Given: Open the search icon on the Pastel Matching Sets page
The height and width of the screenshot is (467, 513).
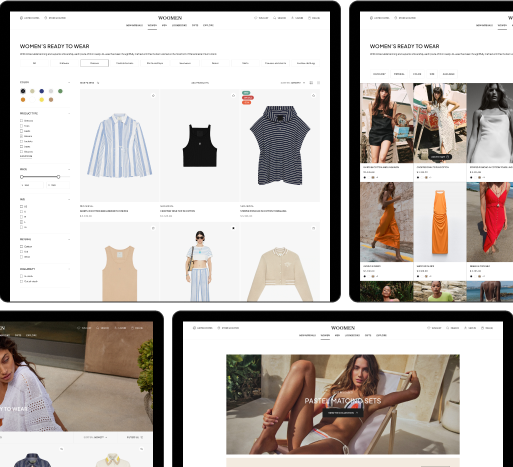Looking at the screenshot, I should (x=448, y=328).
